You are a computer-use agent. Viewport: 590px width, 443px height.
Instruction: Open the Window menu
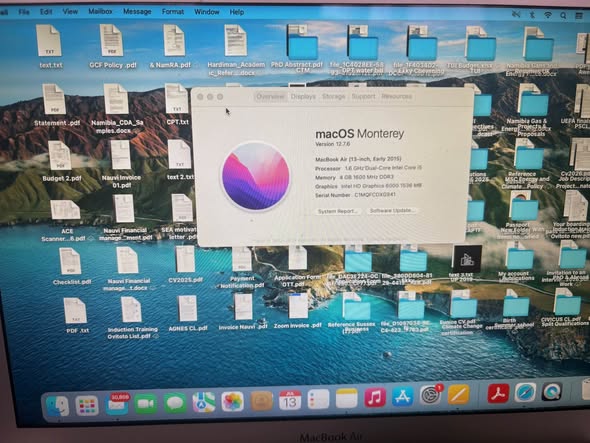click(x=207, y=12)
